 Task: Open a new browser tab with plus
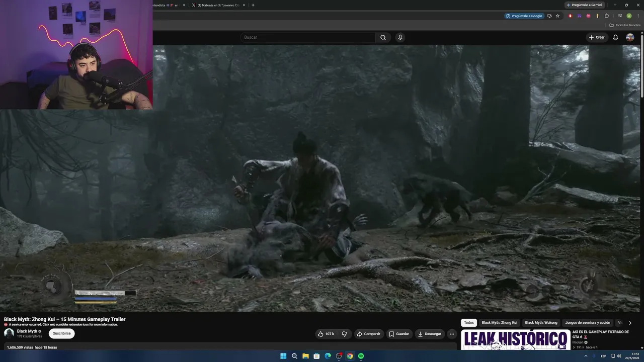(253, 5)
